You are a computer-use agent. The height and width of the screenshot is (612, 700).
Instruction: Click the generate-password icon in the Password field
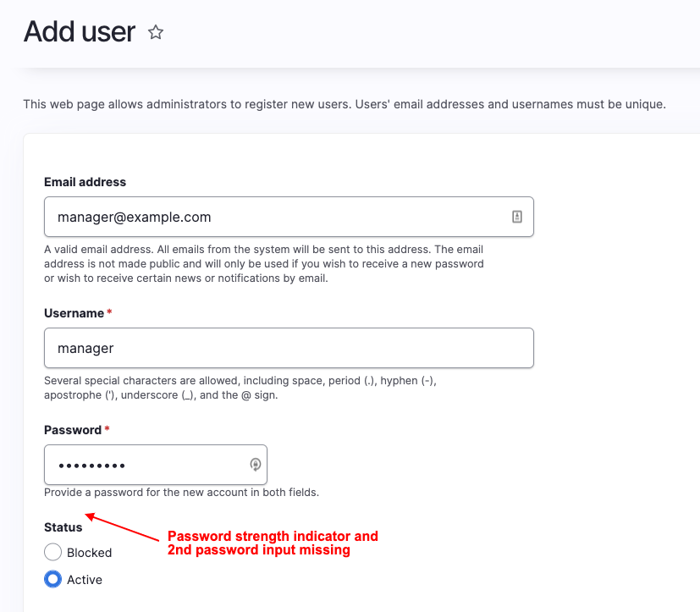click(x=255, y=464)
